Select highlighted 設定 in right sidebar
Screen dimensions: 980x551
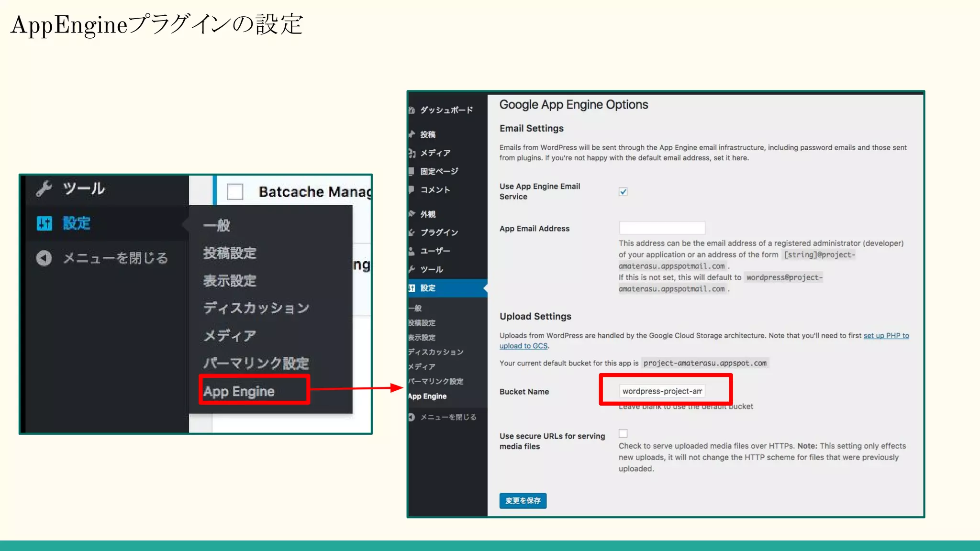point(447,288)
